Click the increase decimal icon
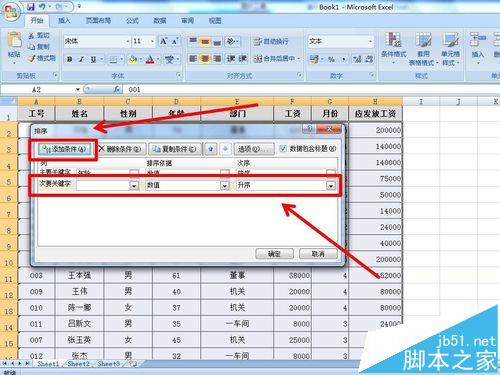Viewport: 500px width, 375px height. 357,59
